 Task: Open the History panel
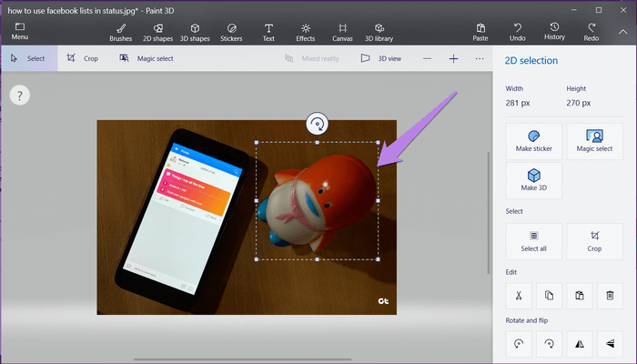point(554,32)
